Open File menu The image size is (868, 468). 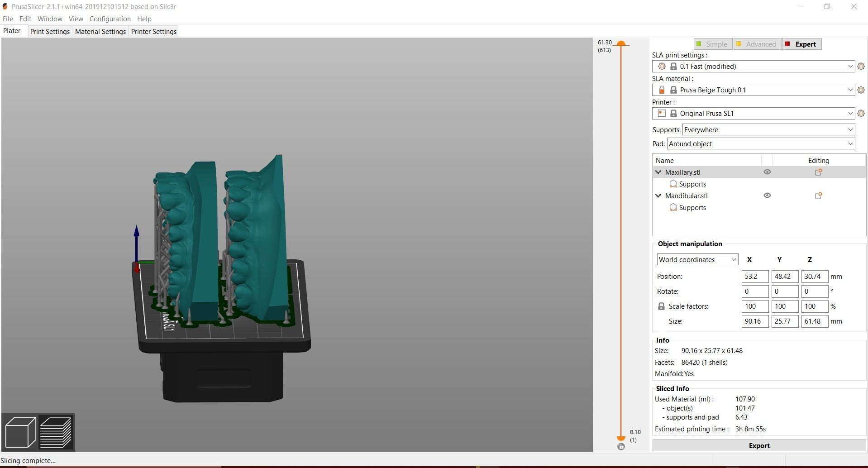(8, 19)
